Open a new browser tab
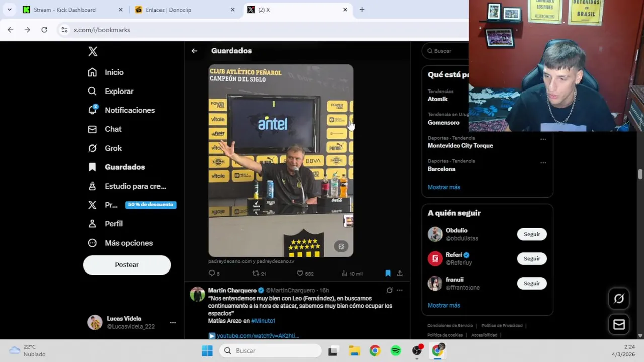The width and height of the screenshot is (644, 362). tap(362, 10)
